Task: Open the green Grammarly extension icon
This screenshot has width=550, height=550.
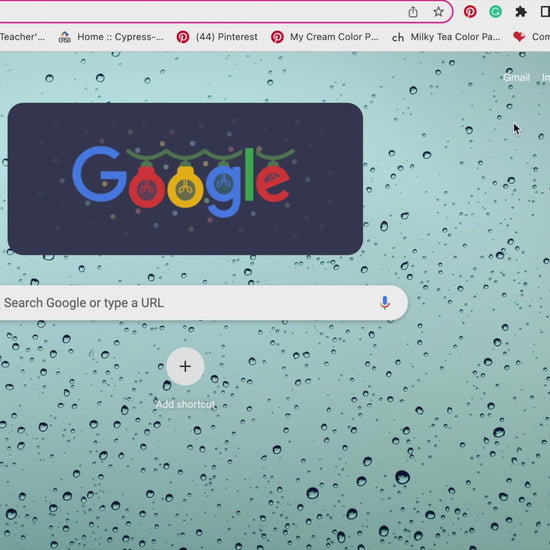Action: pyautogui.click(x=495, y=12)
